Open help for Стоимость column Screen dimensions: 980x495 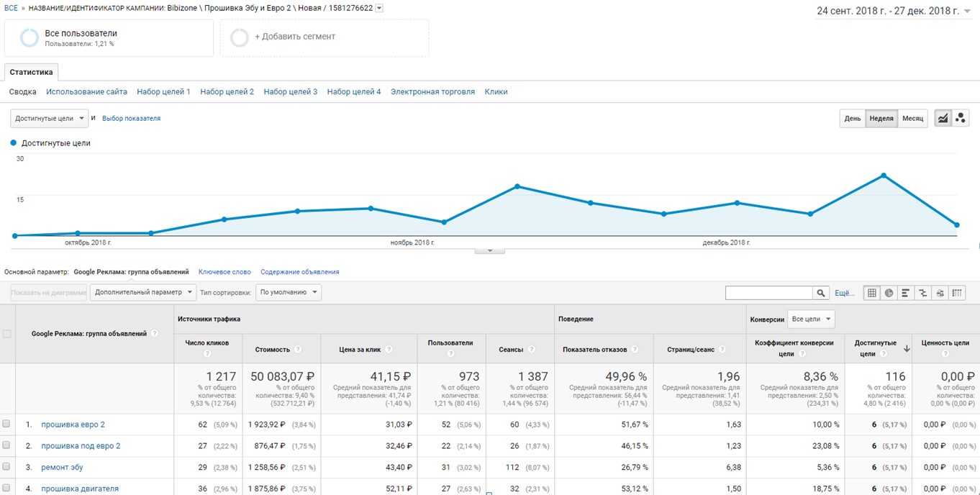(x=298, y=350)
